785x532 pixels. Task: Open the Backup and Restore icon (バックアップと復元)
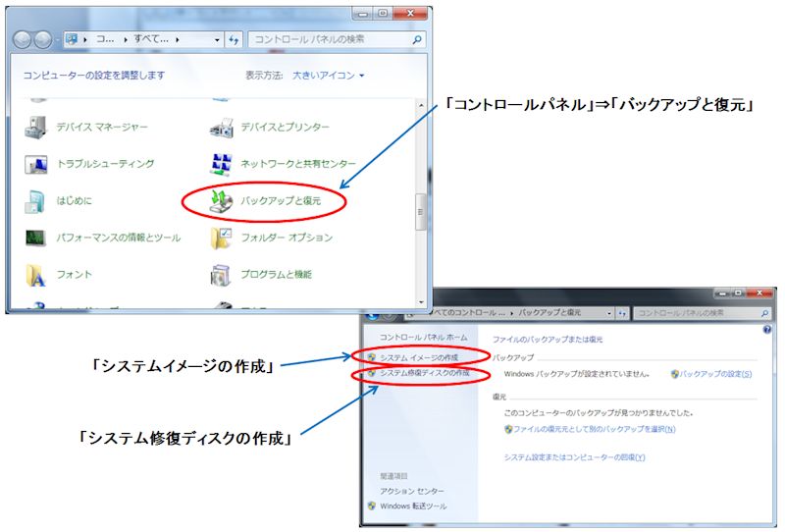click(221, 201)
